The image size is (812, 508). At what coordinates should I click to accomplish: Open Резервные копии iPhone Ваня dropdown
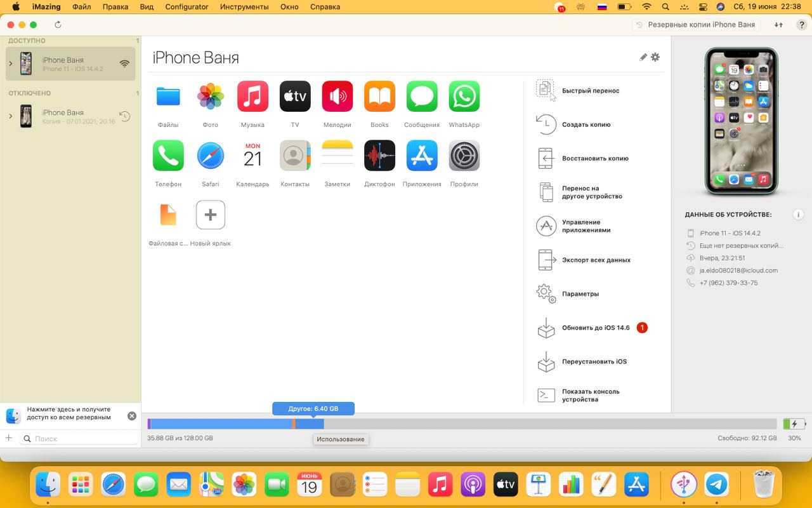click(x=698, y=25)
